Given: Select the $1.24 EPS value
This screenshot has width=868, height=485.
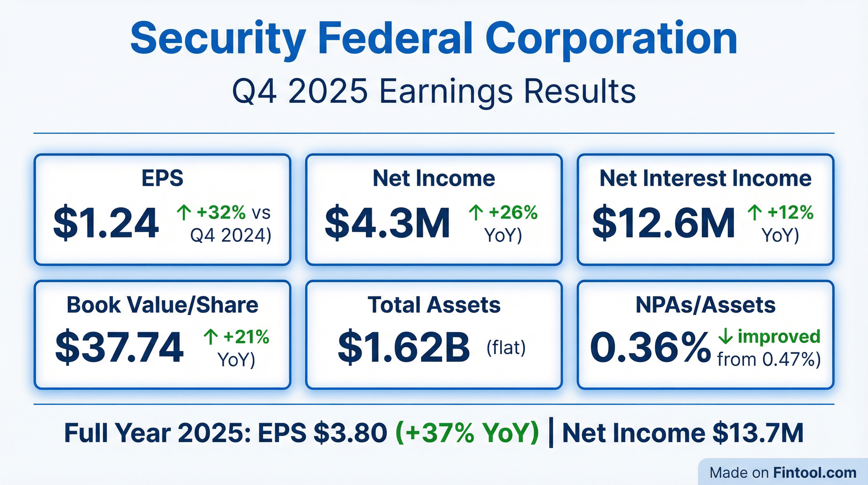Looking at the screenshot, I should [106, 223].
